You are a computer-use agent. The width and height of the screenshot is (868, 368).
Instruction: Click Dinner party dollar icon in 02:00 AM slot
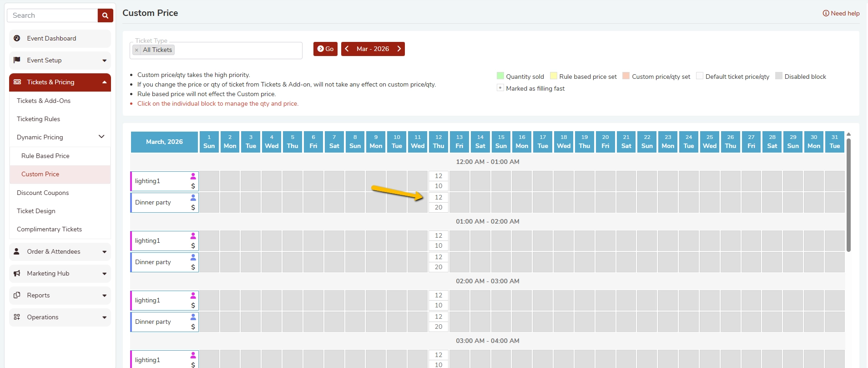click(x=193, y=327)
